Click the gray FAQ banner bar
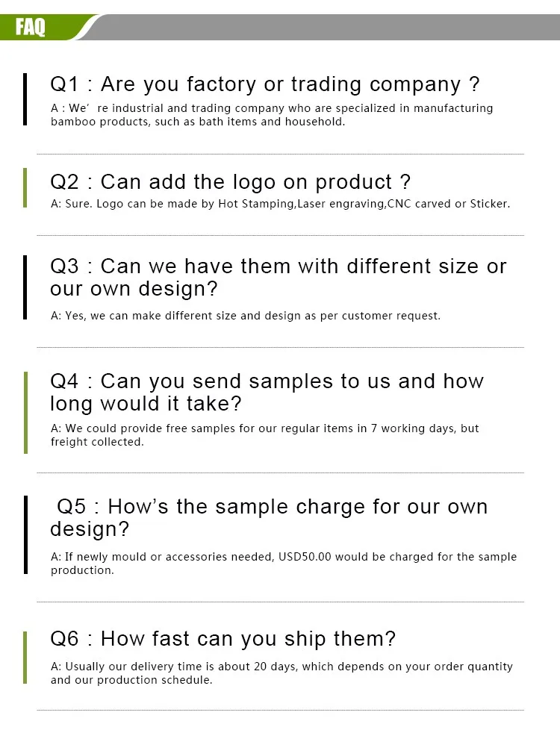Viewport: 560px width, 730px height. [x=322, y=27]
